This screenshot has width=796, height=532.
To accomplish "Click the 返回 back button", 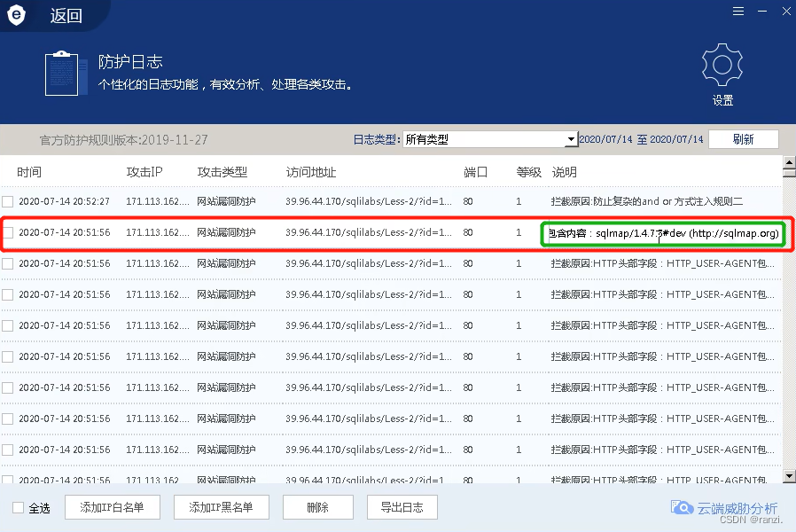I will (x=64, y=14).
